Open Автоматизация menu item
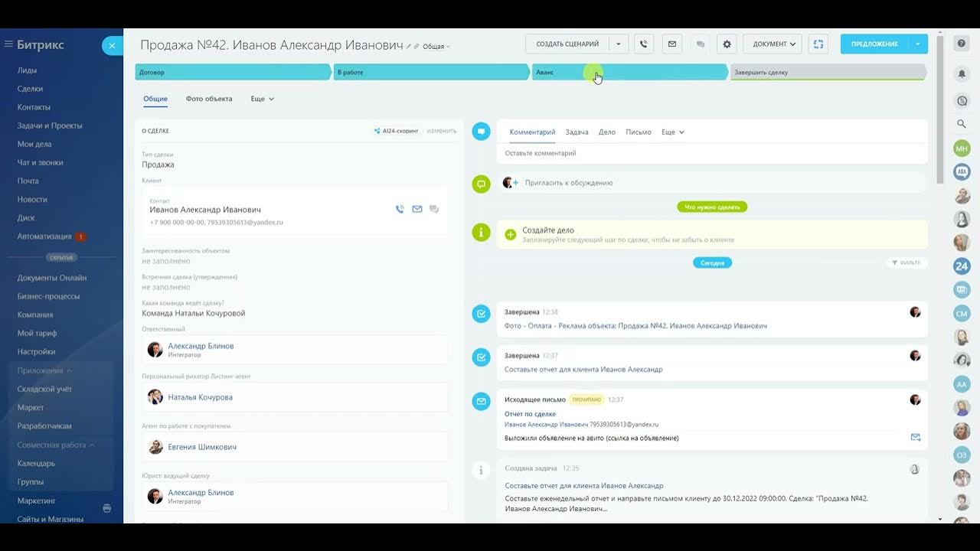Viewport: 980px width, 551px height. [x=44, y=236]
